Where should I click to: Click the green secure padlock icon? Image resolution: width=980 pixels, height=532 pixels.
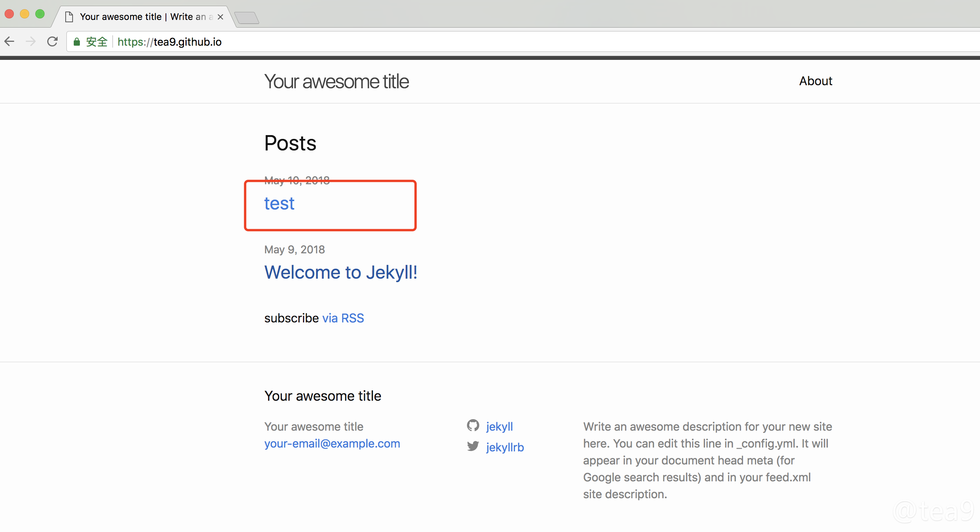coord(77,42)
